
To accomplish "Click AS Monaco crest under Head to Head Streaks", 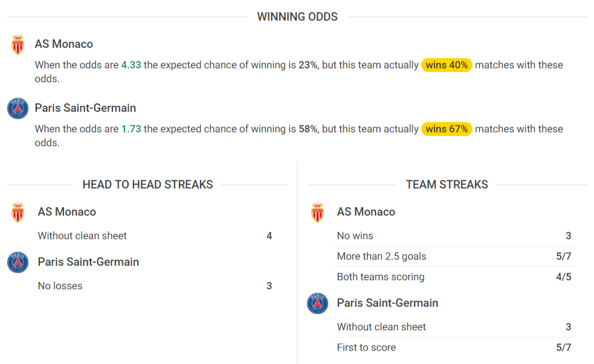I will (18, 212).
